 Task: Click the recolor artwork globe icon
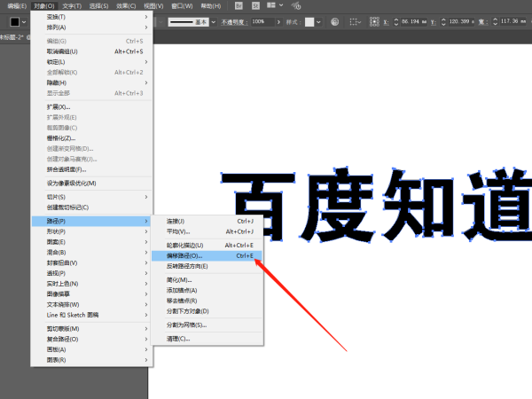(x=334, y=22)
